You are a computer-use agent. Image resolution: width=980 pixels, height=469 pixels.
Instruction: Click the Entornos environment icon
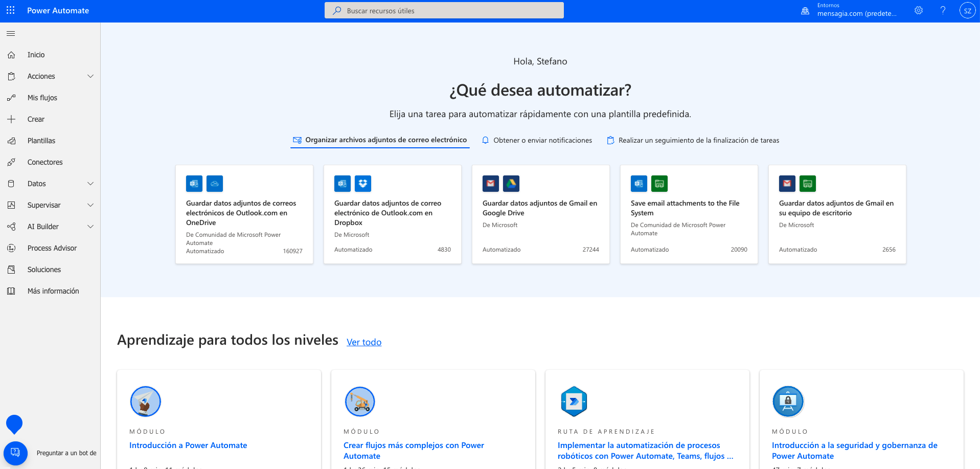[x=805, y=10]
